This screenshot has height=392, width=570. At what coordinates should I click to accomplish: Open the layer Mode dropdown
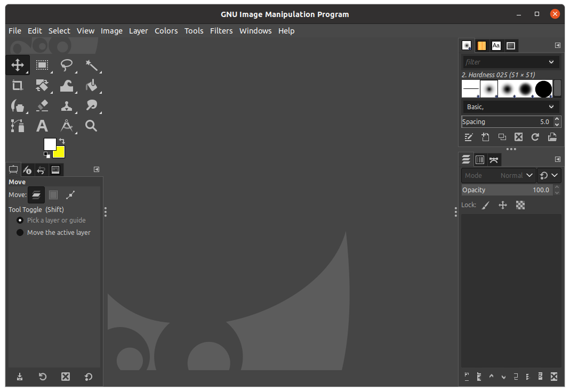click(x=499, y=176)
